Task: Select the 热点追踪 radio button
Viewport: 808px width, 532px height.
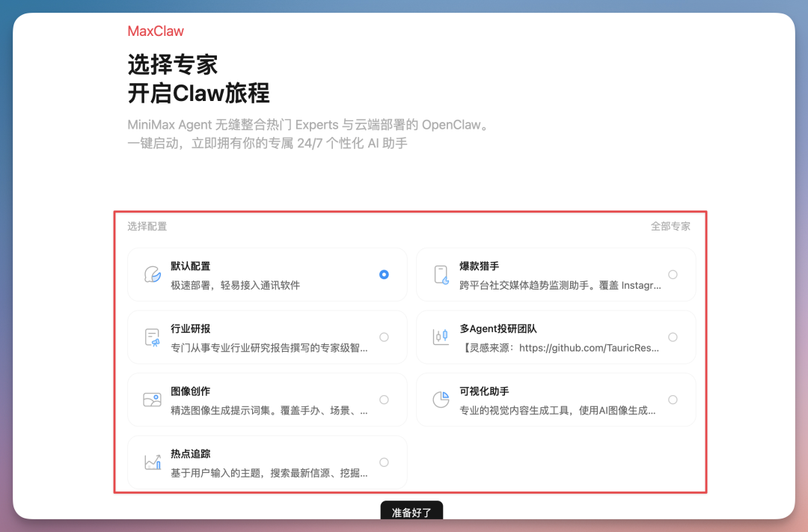Action: [384, 462]
